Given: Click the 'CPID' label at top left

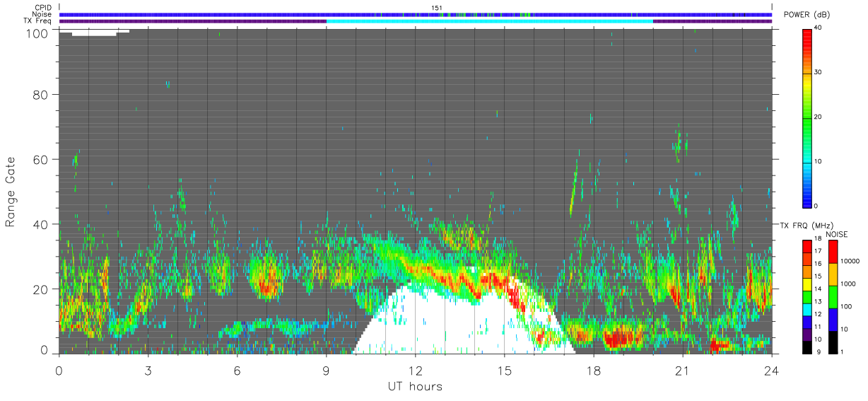Looking at the screenshot, I should coord(43,8).
